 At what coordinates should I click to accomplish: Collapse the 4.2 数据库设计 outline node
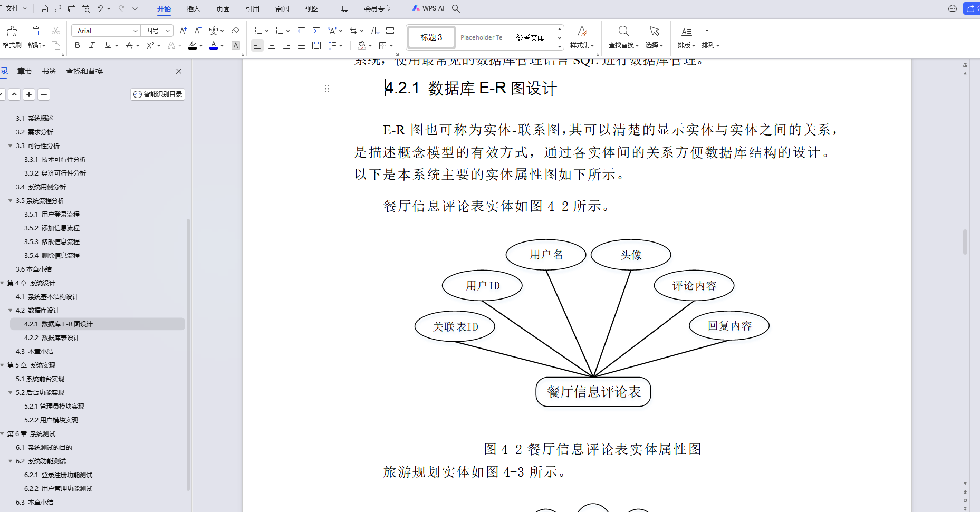[x=10, y=310]
